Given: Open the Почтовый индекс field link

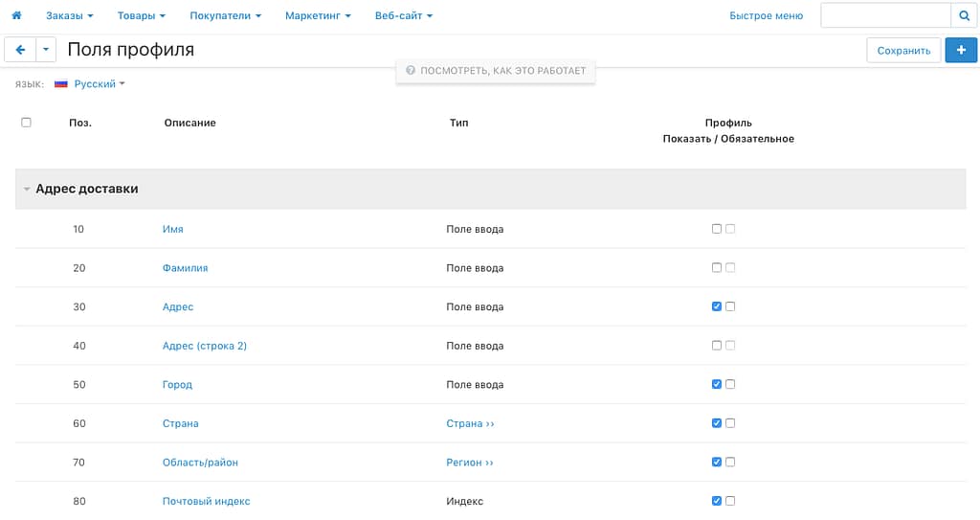Looking at the screenshot, I should pos(206,501).
